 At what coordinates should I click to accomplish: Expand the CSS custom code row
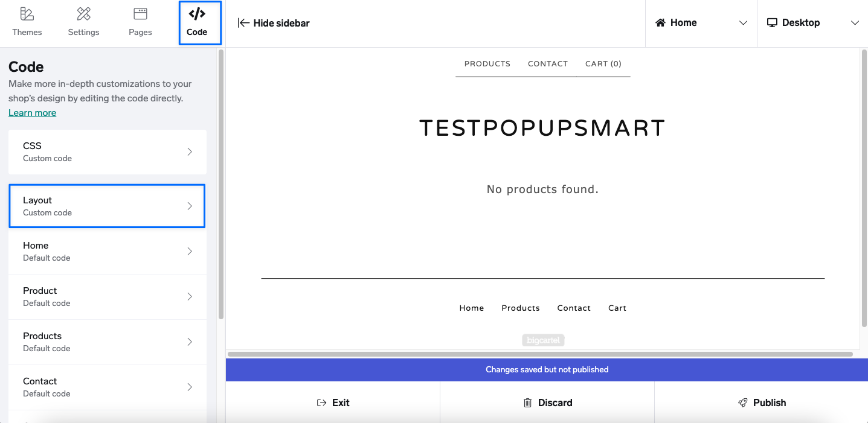108,152
